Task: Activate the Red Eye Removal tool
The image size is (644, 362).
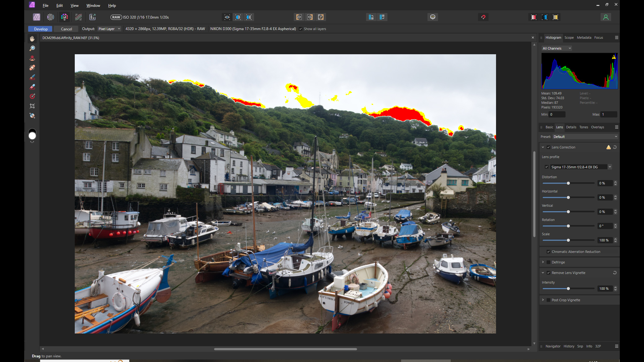Action: point(32,58)
